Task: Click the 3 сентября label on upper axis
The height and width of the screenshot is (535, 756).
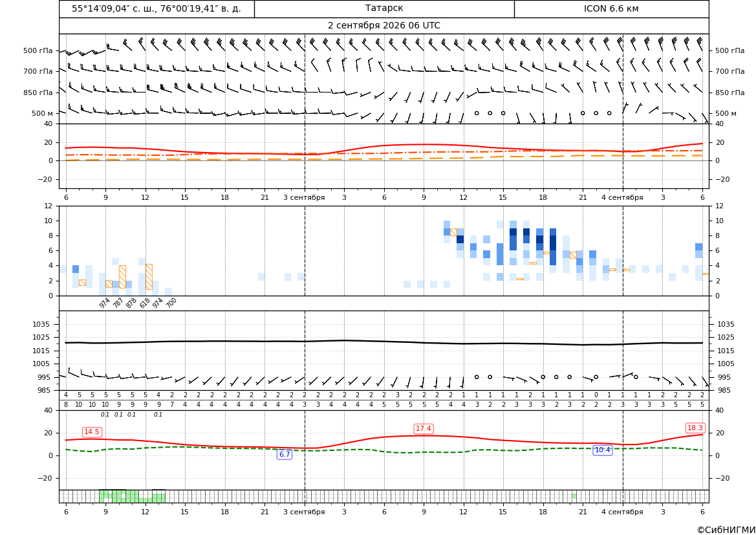Action: click(304, 197)
